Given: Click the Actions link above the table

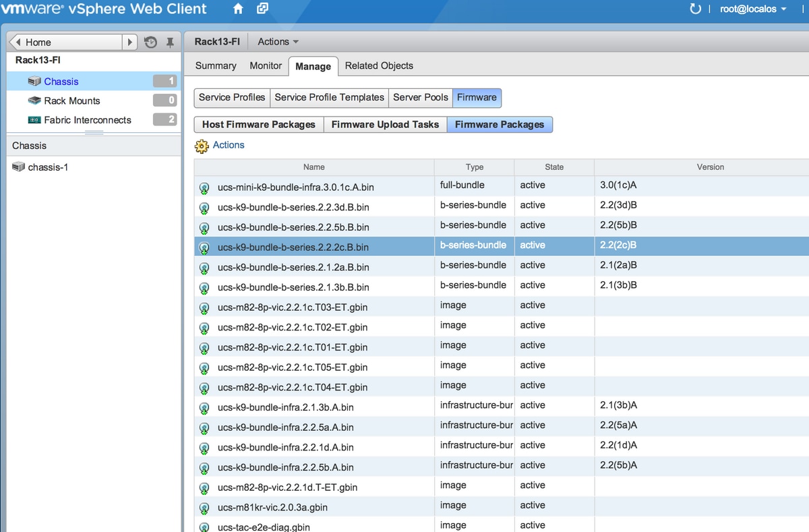Looking at the screenshot, I should tap(229, 145).
